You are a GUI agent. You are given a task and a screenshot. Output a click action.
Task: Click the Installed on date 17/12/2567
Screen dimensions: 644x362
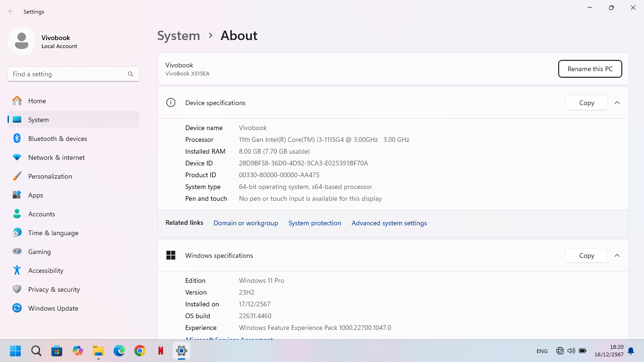(255, 304)
